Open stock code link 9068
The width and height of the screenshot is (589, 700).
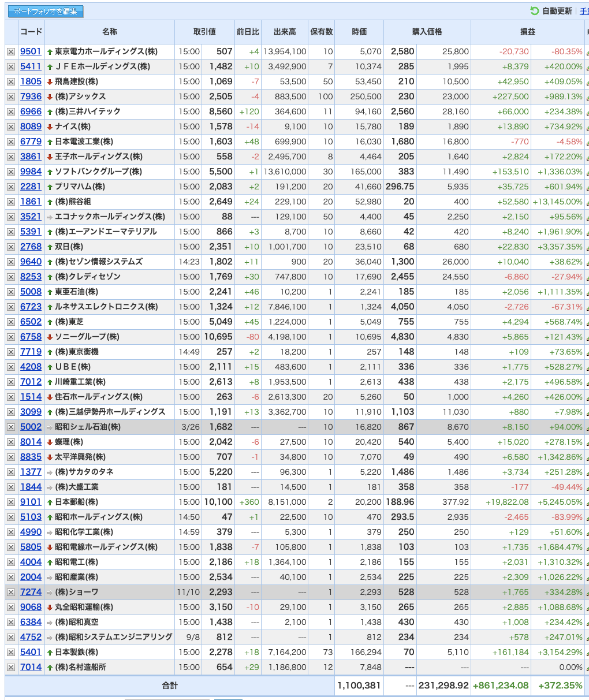click(x=31, y=607)
